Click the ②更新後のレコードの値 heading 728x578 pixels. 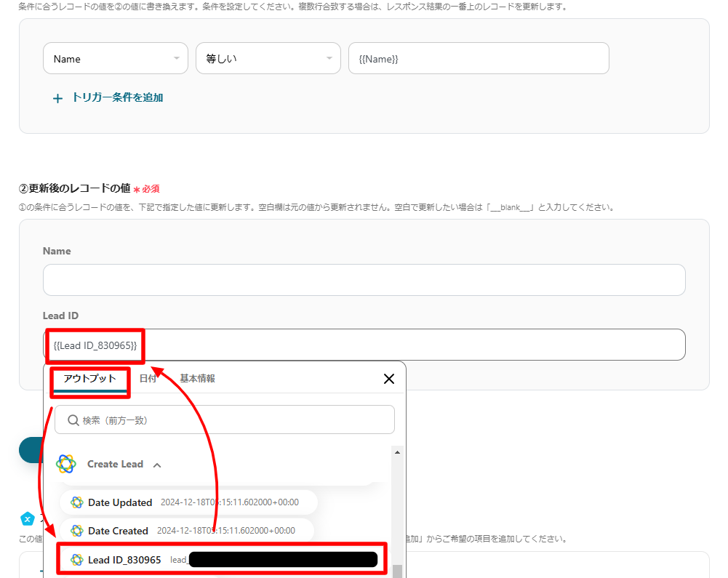coord(74,188)
